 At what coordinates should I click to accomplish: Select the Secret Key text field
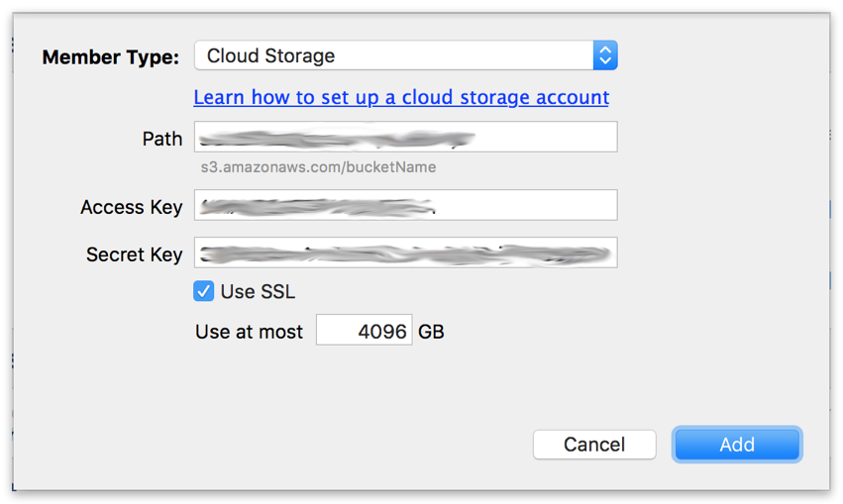pyautogui.click(x=405, y=253)
